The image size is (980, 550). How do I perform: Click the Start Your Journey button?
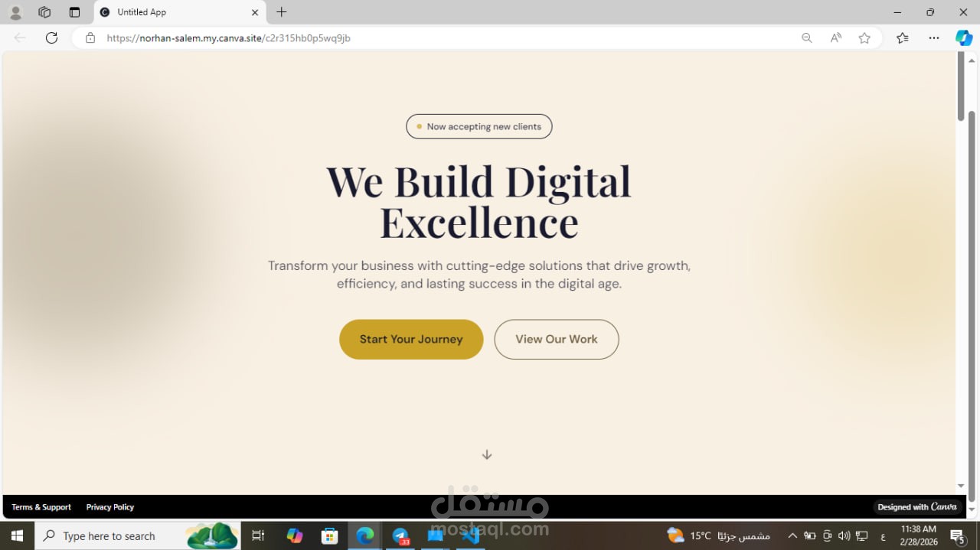tap(411, 339)
